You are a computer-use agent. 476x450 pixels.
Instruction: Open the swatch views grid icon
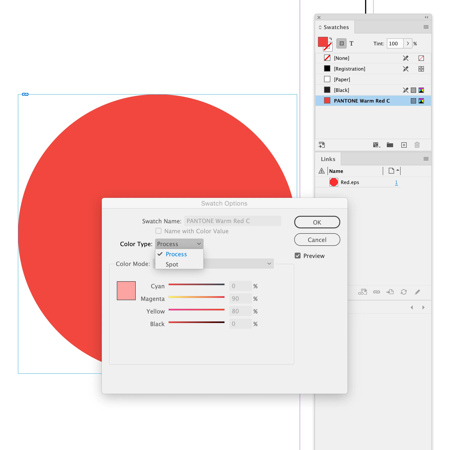(376, 145)
